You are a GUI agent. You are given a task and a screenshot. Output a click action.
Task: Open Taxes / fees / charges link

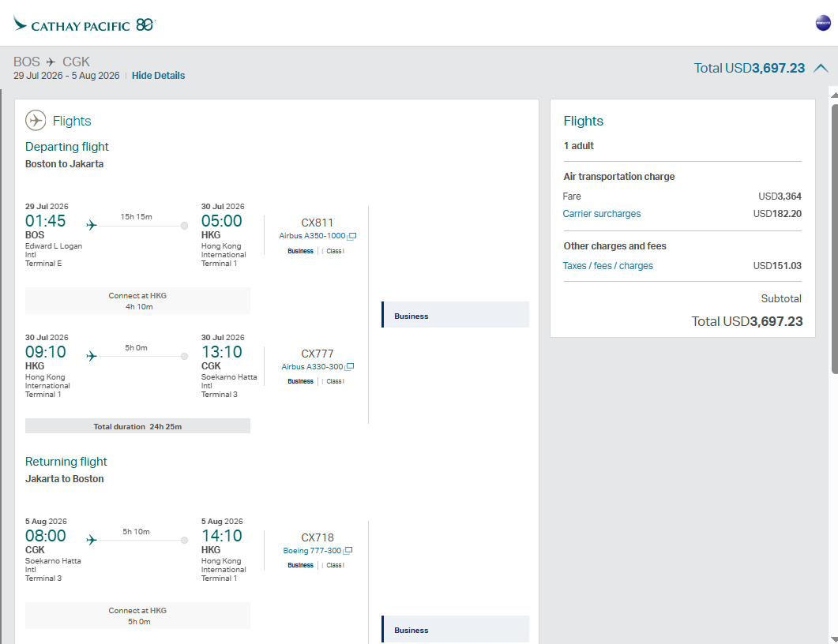pos(607,265)
